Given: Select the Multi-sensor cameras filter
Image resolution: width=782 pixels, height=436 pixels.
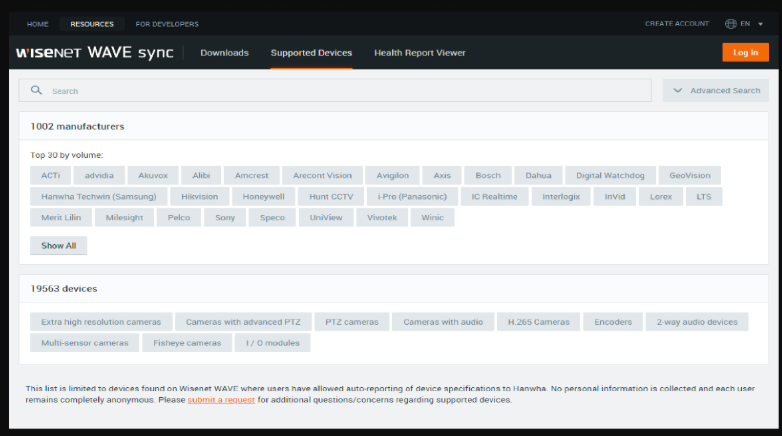Looking at the screenshot, I should click(x=84, y=343).
